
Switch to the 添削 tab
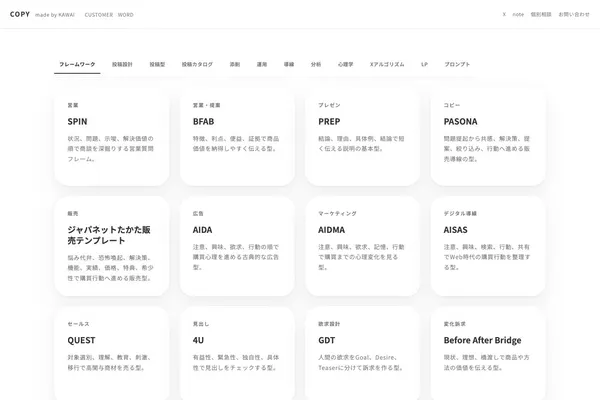coord(235,64)
